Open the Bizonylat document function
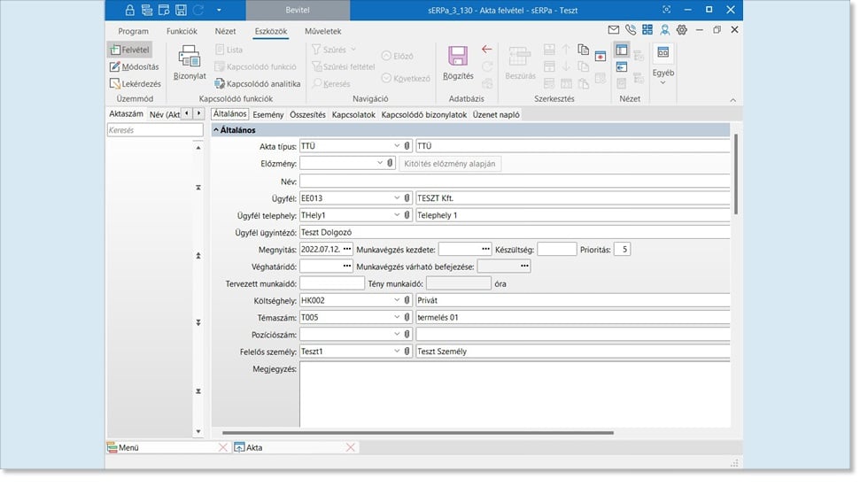This screenshot has width=868, height=487. pos(190,62)
